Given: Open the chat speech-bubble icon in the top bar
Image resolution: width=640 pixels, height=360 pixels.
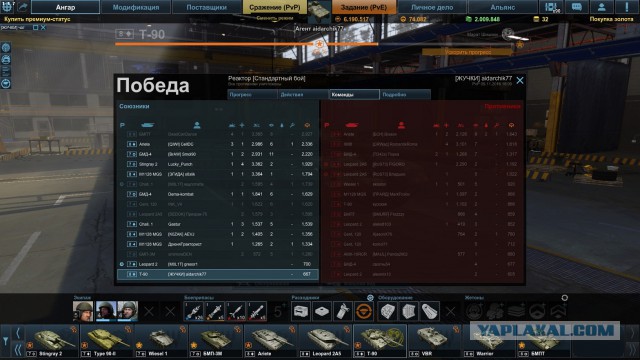Looking at the screenshot, I should 576,7.
